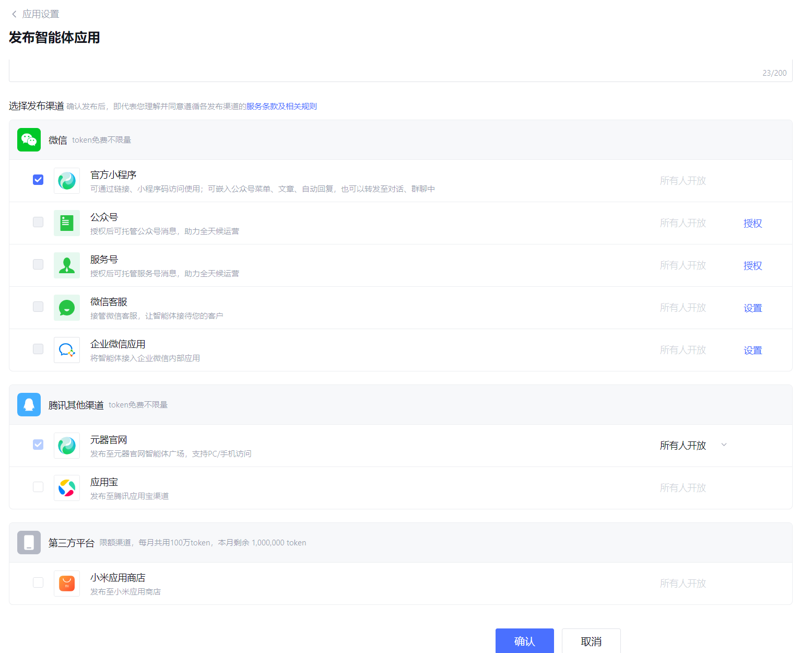Viewport: 812px width, 653px height.
Task: Click the 微信客服 chat bubble icon
Action: pos(67,307)
